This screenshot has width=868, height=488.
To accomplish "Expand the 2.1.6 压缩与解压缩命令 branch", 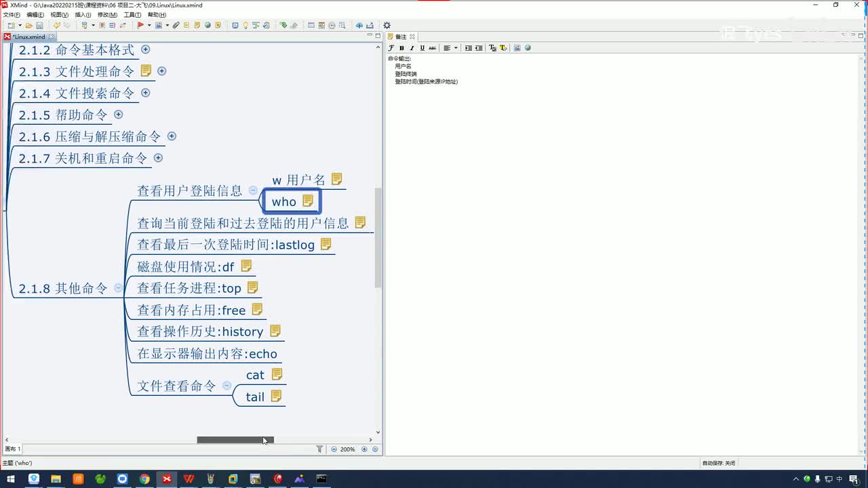I will pos(172,136).
